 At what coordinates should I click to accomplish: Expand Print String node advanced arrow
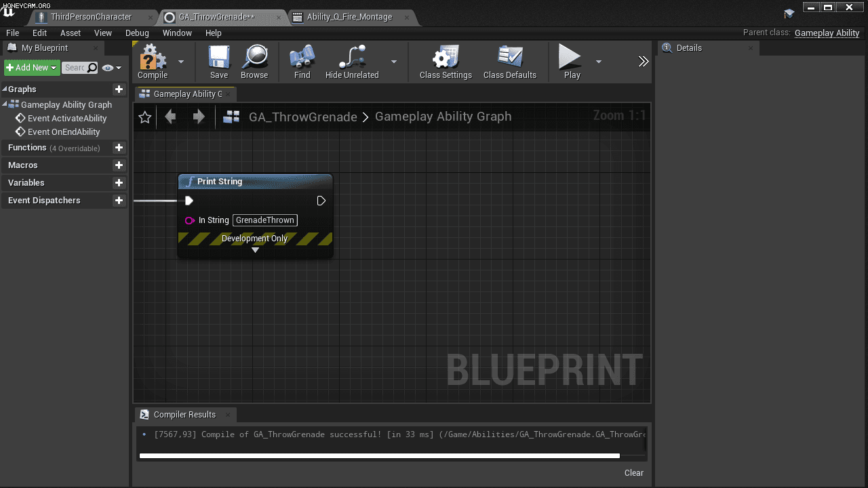click(255, 250)
